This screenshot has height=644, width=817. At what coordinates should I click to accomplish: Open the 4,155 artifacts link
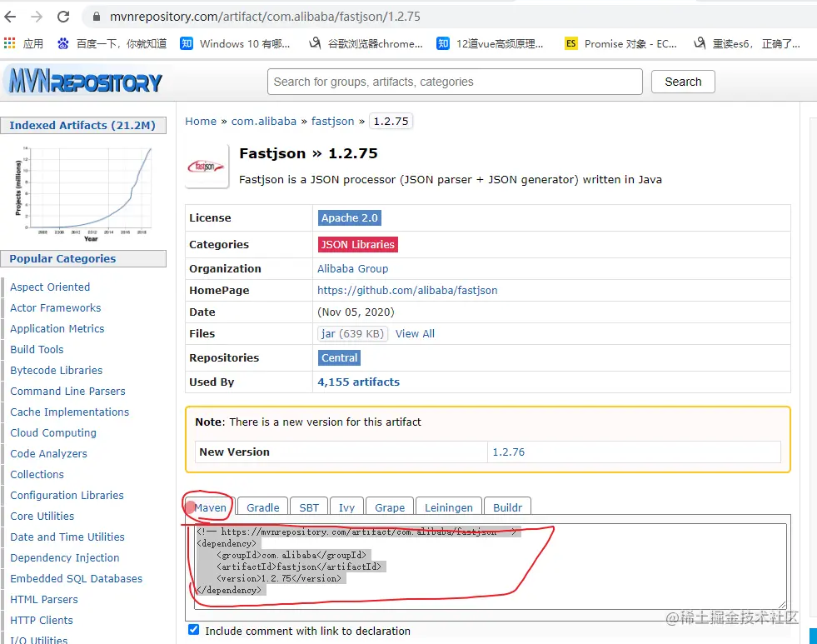click(358, 382)
